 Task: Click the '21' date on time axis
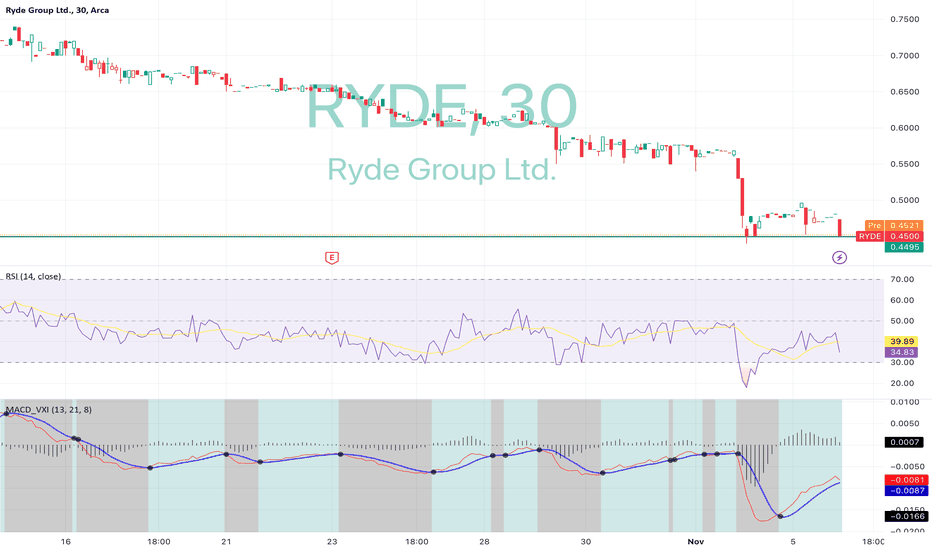click(226, 542)
